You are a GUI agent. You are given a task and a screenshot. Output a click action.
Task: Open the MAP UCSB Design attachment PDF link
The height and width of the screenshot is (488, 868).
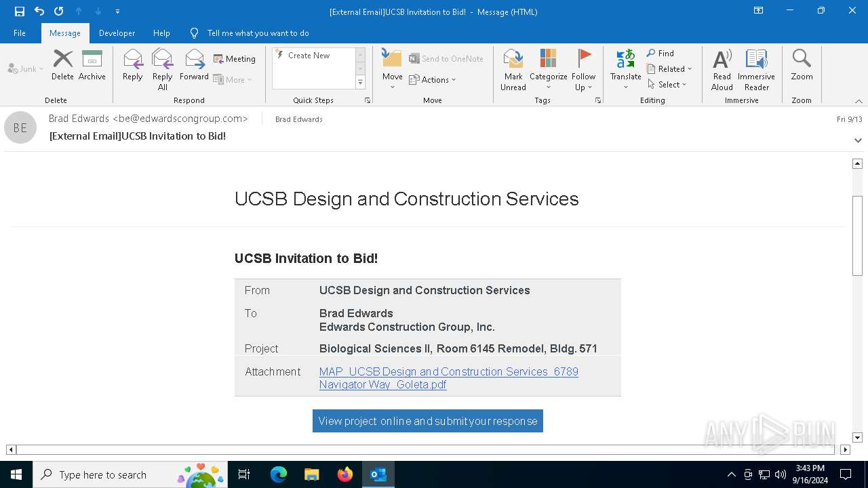click(x=448, y=378)
